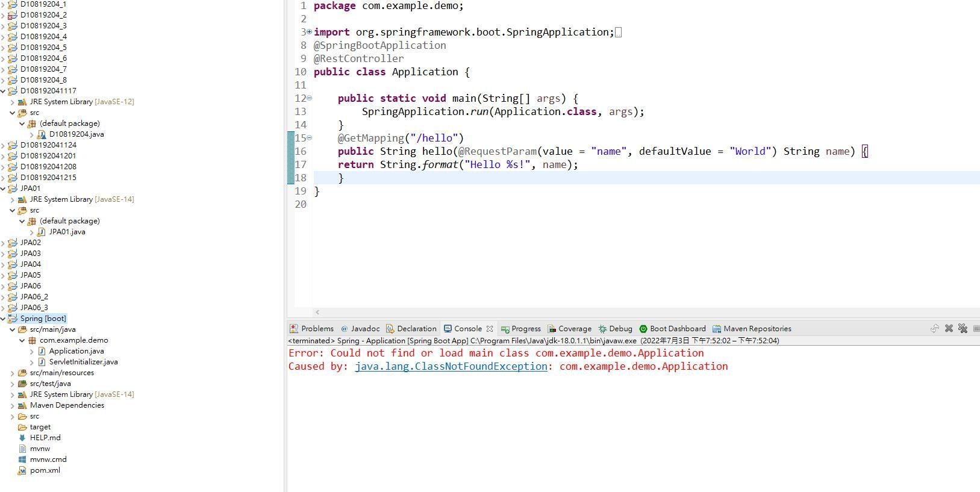This screenshot has width=980, height=492.
Task: Toggle fold on the main method at line 12
Action: pos(310,98)
